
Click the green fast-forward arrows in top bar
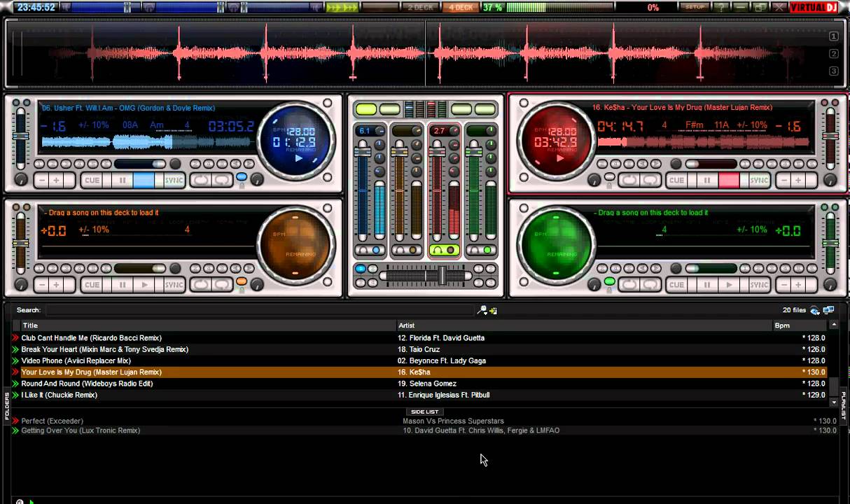[342, 7]
